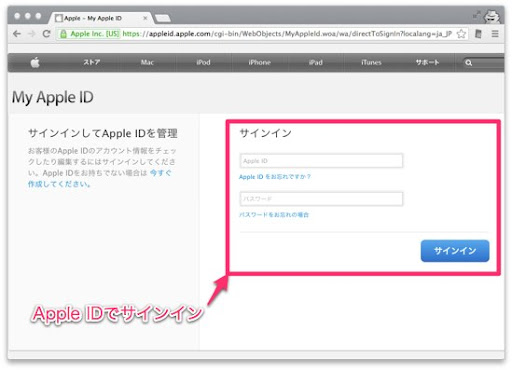Viewport: 512px width, 370px height.
Task: Click the green padlock security icon
Action: tap(63, 34)
